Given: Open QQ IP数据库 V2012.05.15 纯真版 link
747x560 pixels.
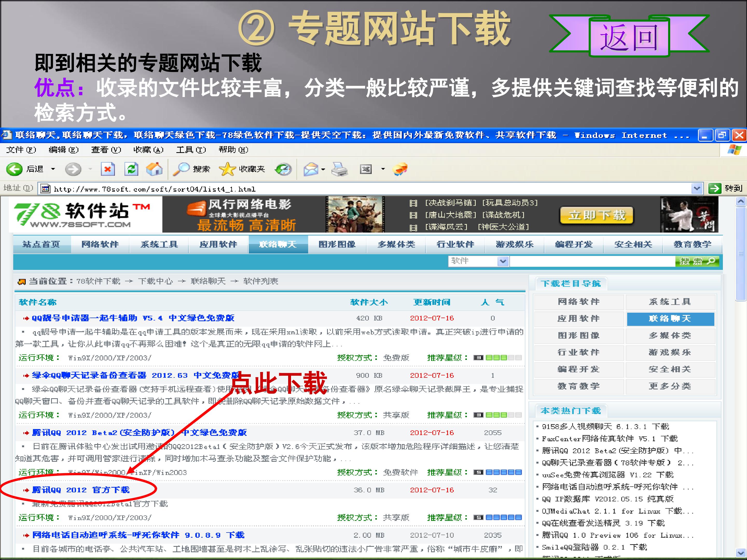Looking at the screenshot, I should click(607, 499).
